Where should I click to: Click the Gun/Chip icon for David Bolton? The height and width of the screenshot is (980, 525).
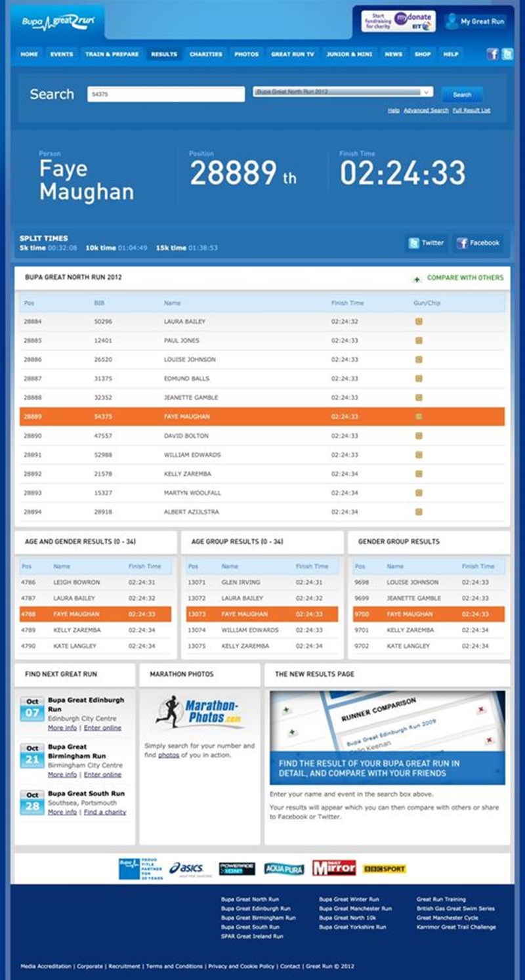click(419, 436)
